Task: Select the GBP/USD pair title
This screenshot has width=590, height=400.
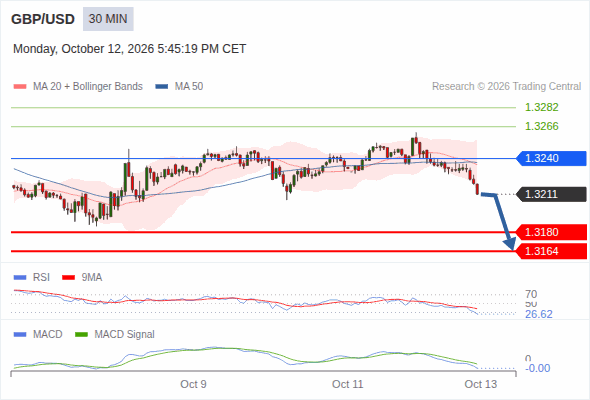Action: (43, 19)
